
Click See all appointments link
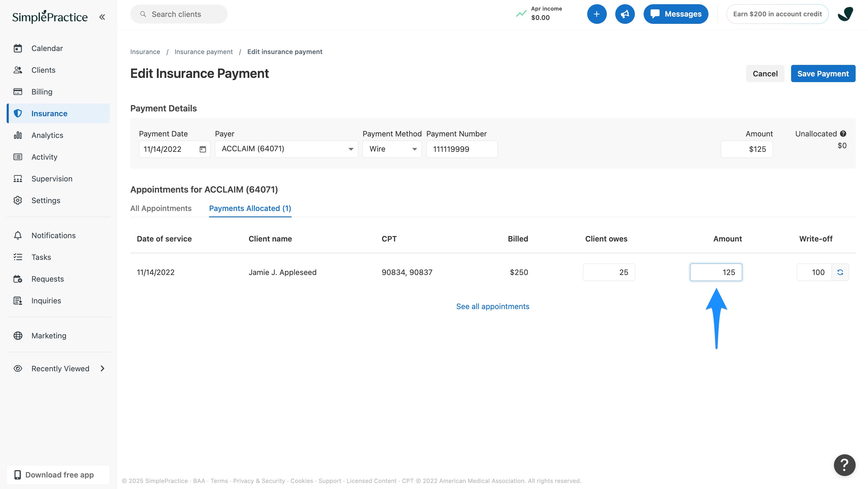point(493,306)
